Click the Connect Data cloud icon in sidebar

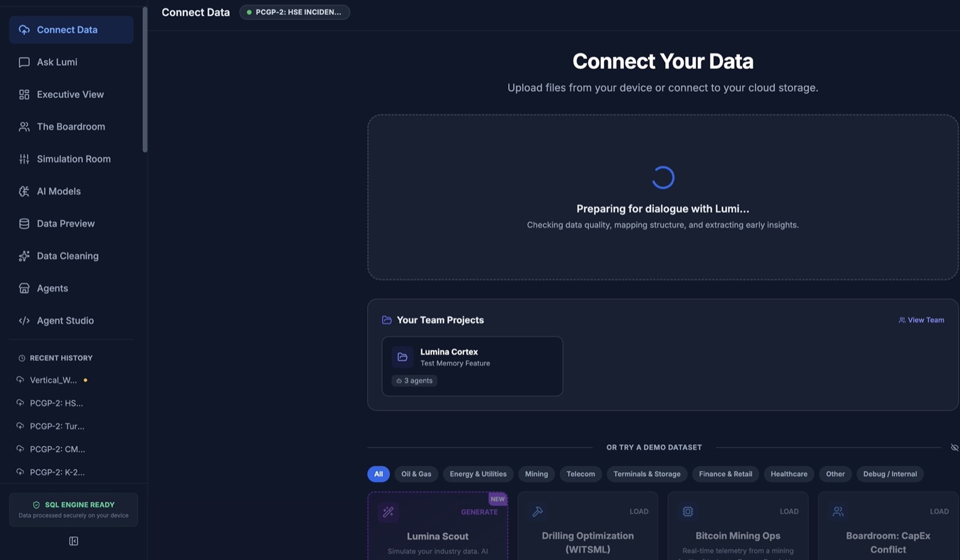[24, 30]
